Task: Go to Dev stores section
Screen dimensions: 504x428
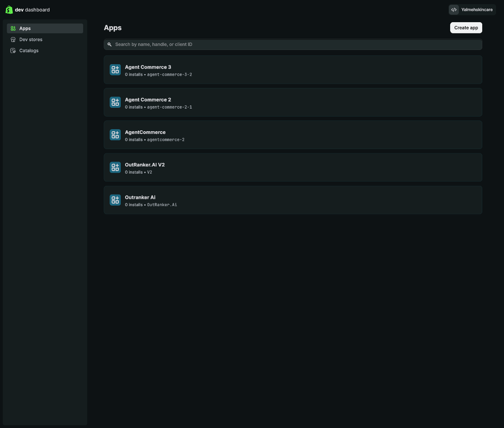Action: [x=45, y=40]
